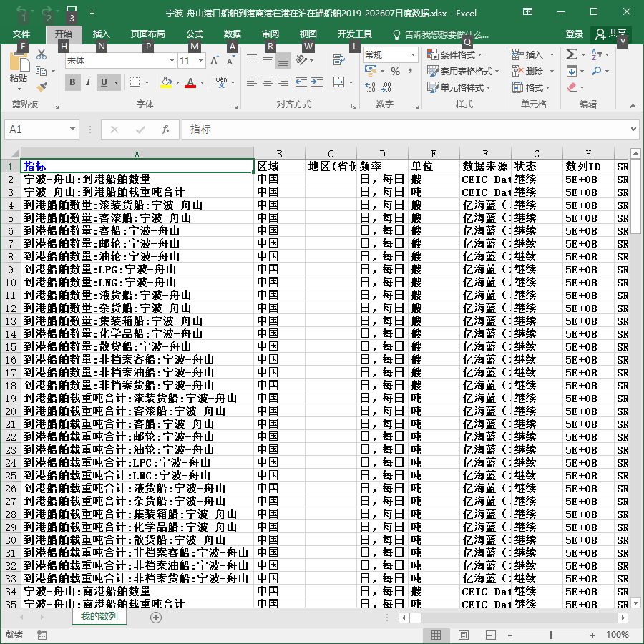
Task: Click the Cut scissors icon
Action: tap(42, 54)
